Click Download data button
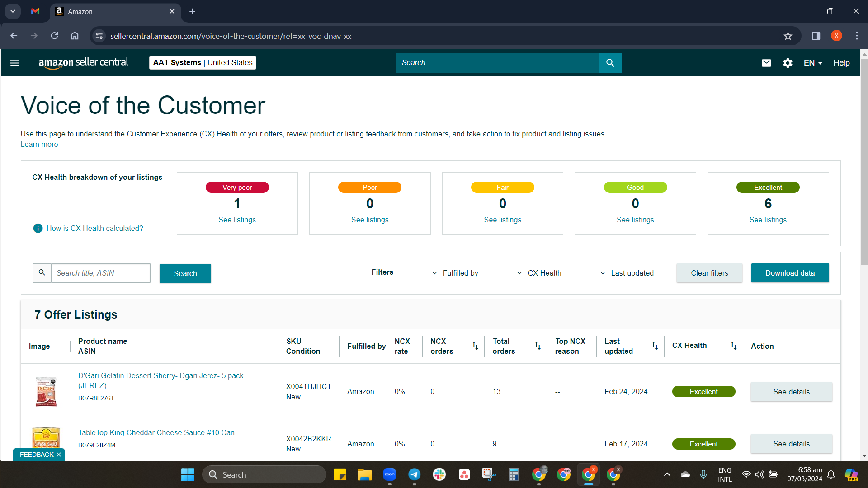This screenshot has width=868, height=488. coord(790,273)
